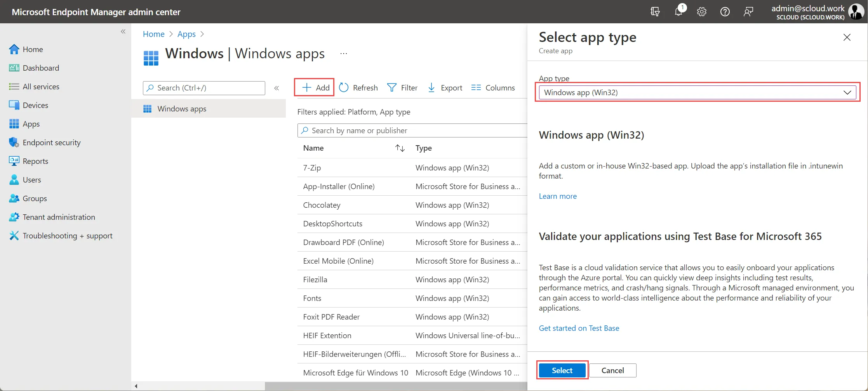Viewport: 868px width, 391px height.
Task: Open the Drawboard PDF (Online) row
Action: (412, 242)
